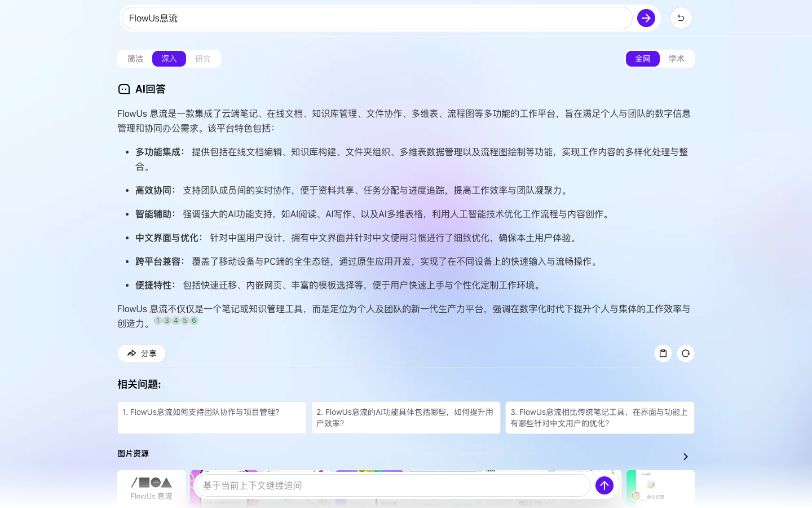Submit search with the purple arrow button
The image size is (812, 508).
click(x=646, y=18)
